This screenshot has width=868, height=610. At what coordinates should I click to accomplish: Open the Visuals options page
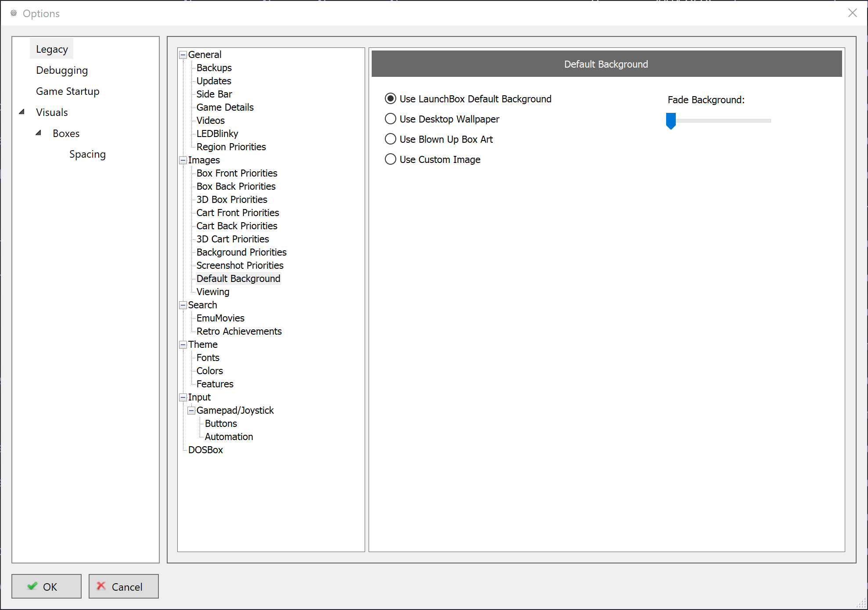click(x=52, y=112)
